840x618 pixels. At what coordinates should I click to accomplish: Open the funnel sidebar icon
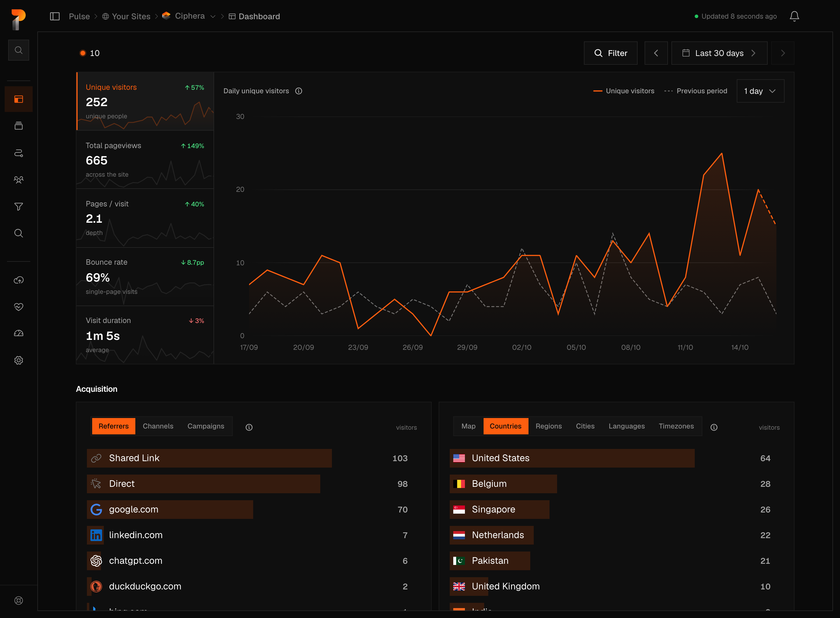coord(18,206)
